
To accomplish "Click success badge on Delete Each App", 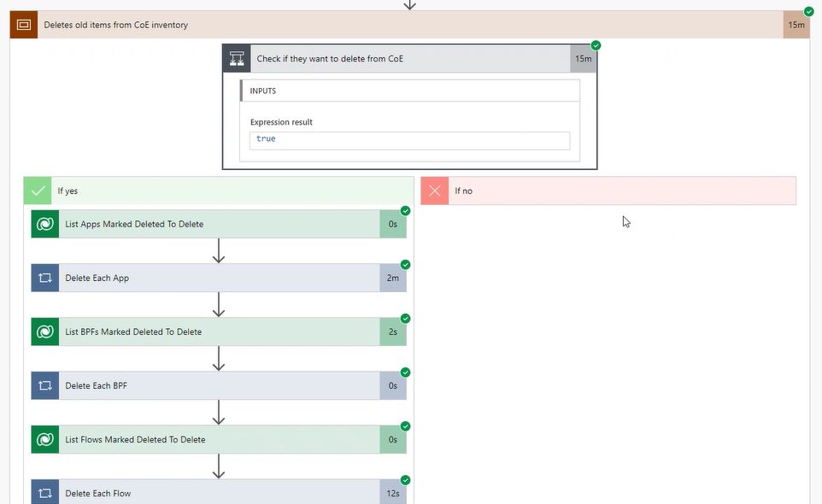I will click(x=405, y=265).
